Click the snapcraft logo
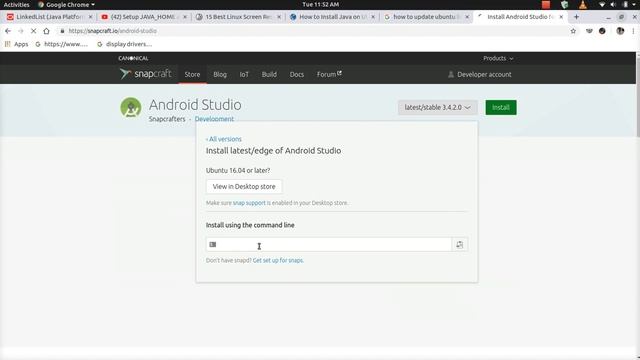The image size is (640, 360). click(145, 74)
